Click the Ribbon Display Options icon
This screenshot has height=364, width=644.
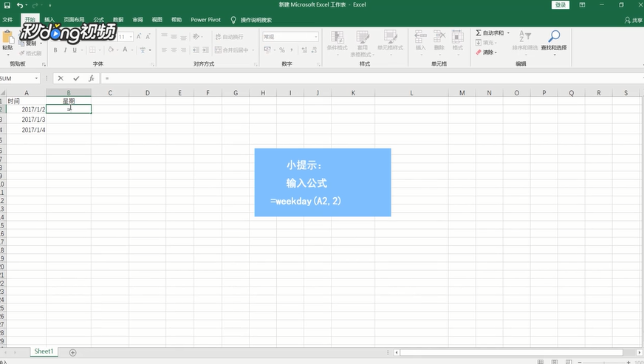(583, 5)
